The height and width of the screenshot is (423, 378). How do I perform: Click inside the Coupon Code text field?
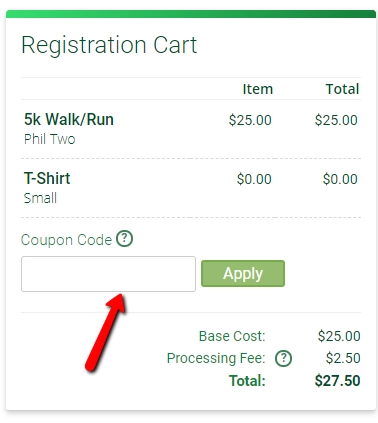[108, 274]
